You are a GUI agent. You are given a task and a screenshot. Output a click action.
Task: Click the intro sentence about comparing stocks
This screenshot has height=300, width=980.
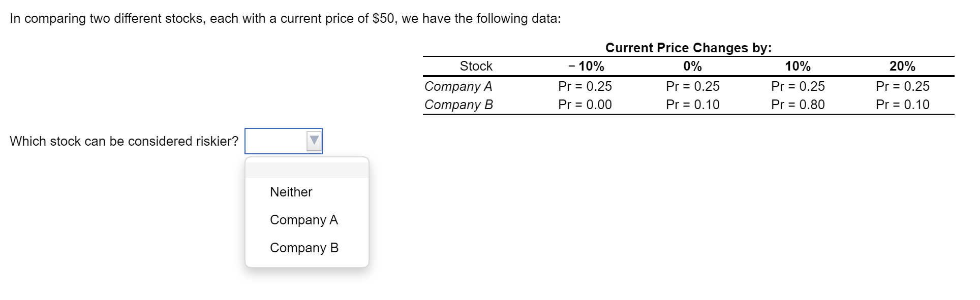tap(285, 19)
